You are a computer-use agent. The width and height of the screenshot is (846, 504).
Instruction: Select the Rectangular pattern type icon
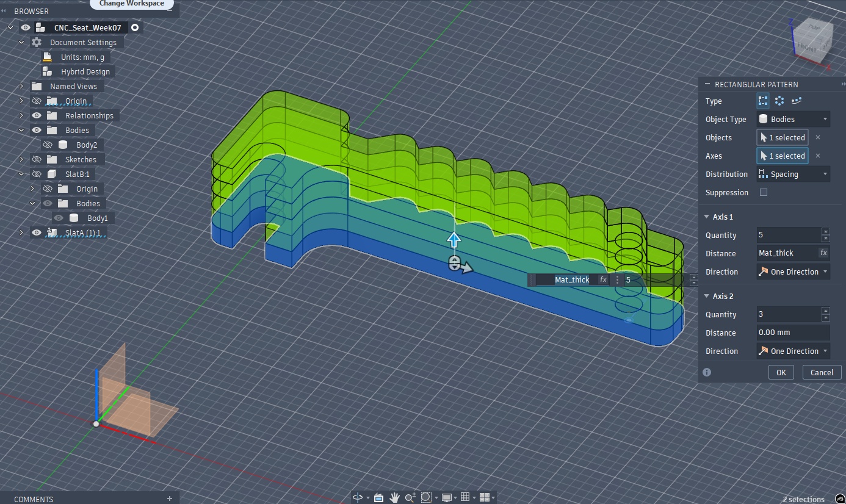tap(763, 101)
